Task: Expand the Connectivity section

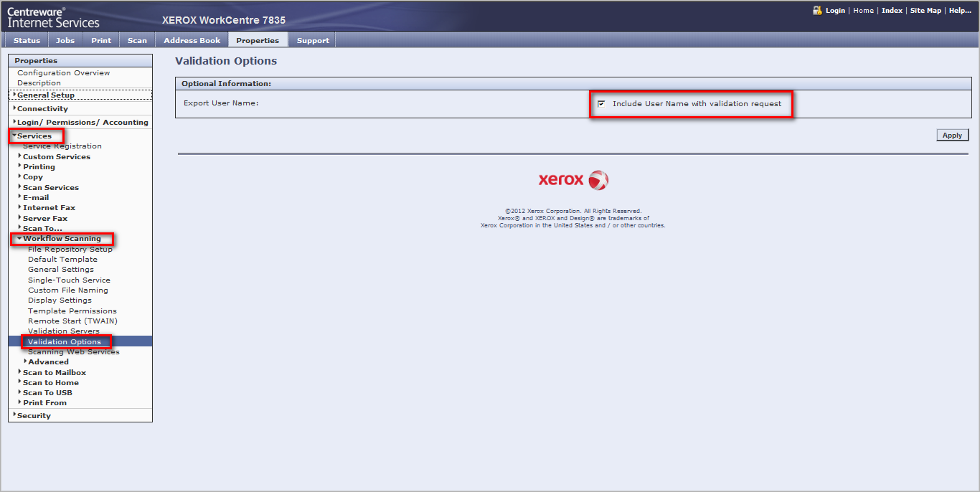Action: [14, 108]
